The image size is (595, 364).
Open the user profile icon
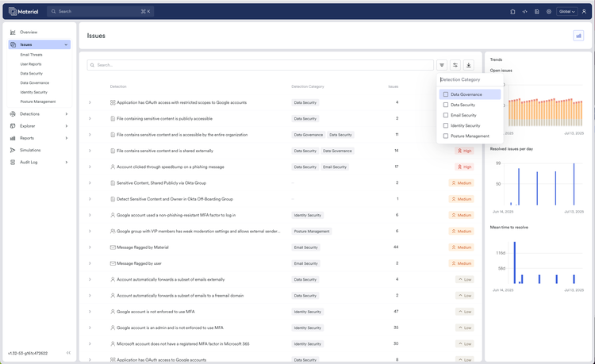[584, 11]
